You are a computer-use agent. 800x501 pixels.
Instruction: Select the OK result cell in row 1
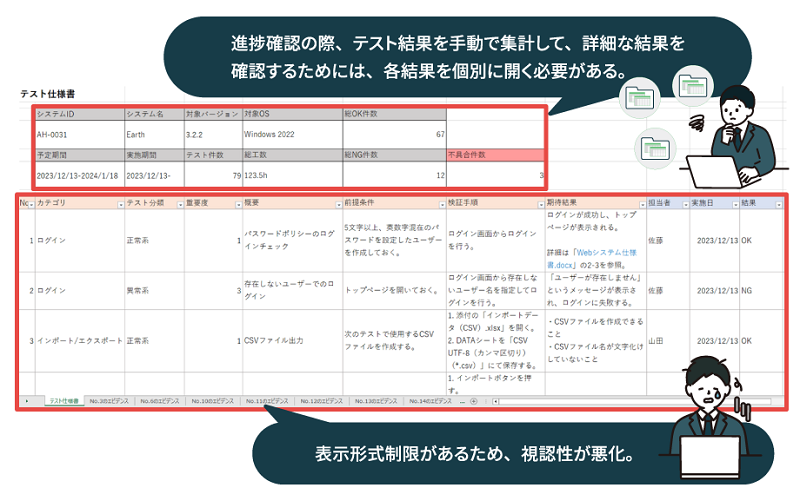point(761,240)
